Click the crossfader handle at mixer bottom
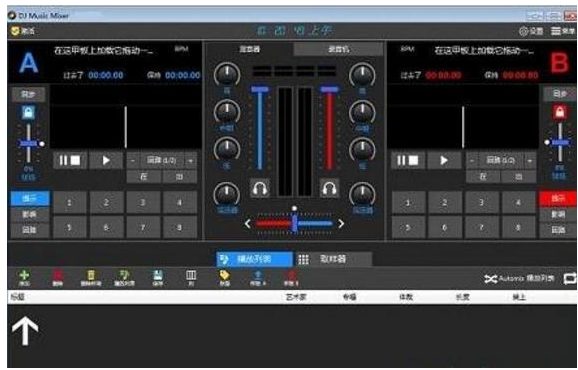The image size is (578, 370). 294,223
